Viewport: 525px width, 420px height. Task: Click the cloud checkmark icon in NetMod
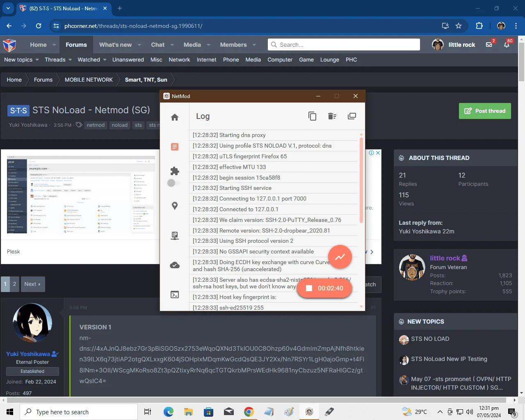(x=175, y=265)
